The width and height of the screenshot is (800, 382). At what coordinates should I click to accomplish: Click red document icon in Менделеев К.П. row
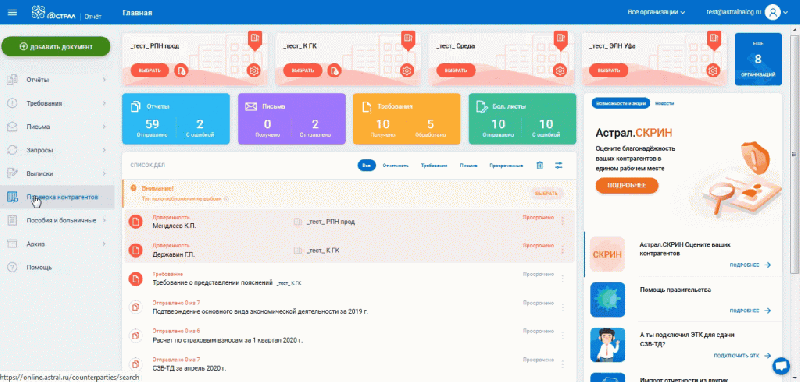[x=135, y=221]
